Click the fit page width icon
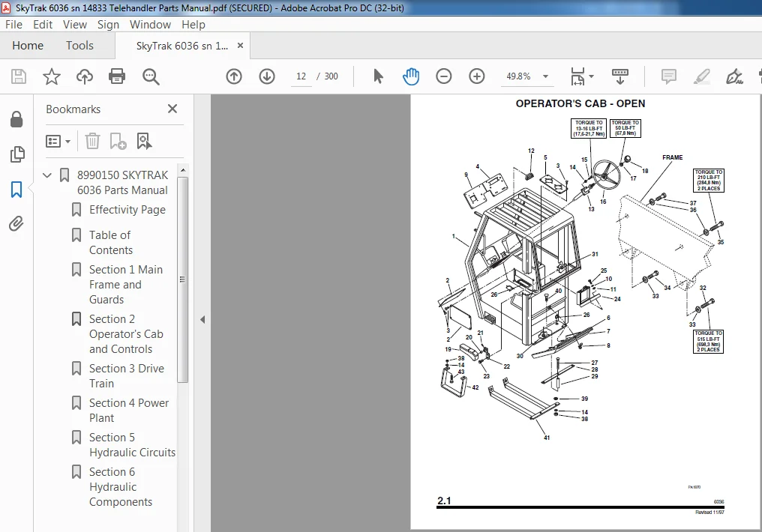762x532 pixels. point(577,76)
